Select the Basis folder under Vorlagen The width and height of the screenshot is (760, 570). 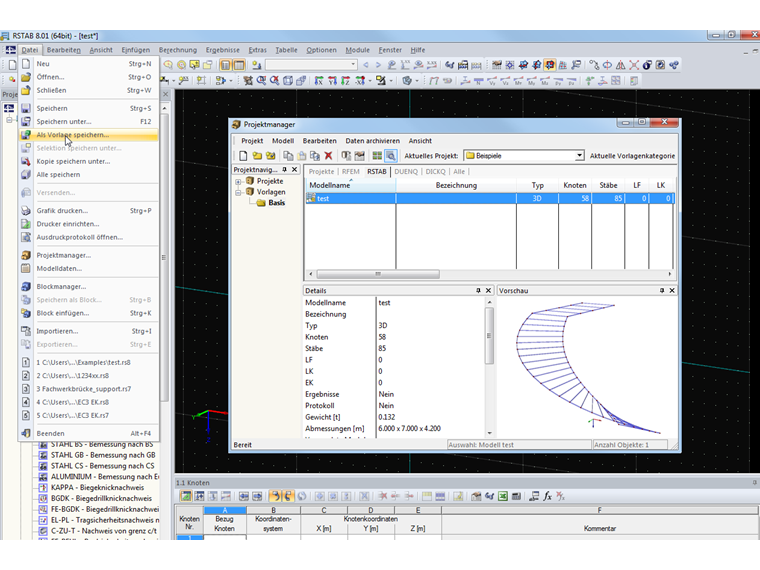click(x=276, y=203)
